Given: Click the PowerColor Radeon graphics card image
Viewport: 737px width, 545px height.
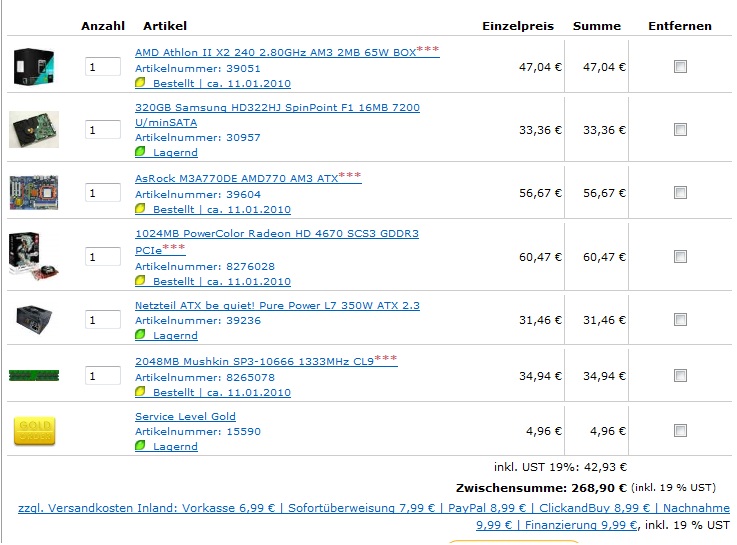Looking at the screenshot, I should [34, 256].
